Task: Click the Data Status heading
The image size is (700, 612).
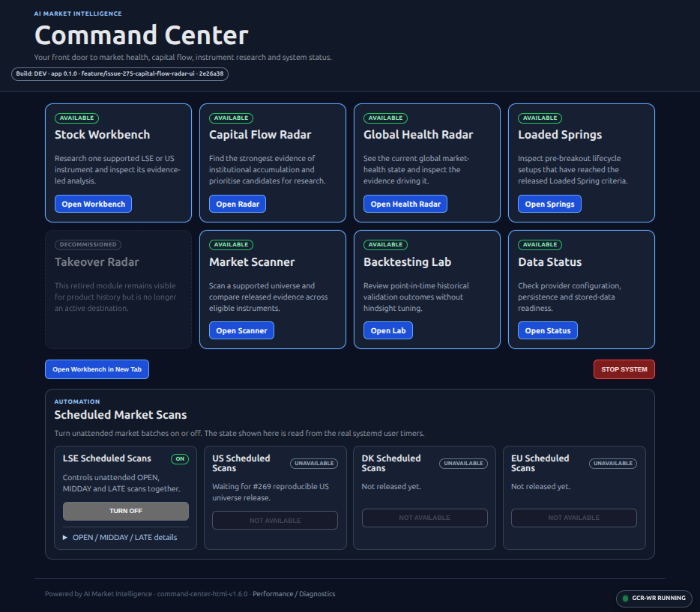Action: pos(549,262)
